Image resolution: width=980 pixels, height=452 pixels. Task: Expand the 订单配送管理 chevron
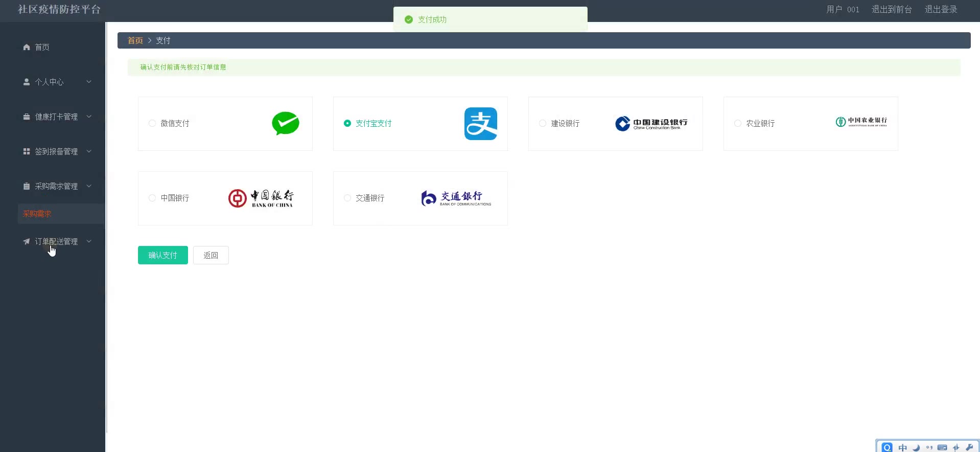pyautogui.click(x=89, y=241)
